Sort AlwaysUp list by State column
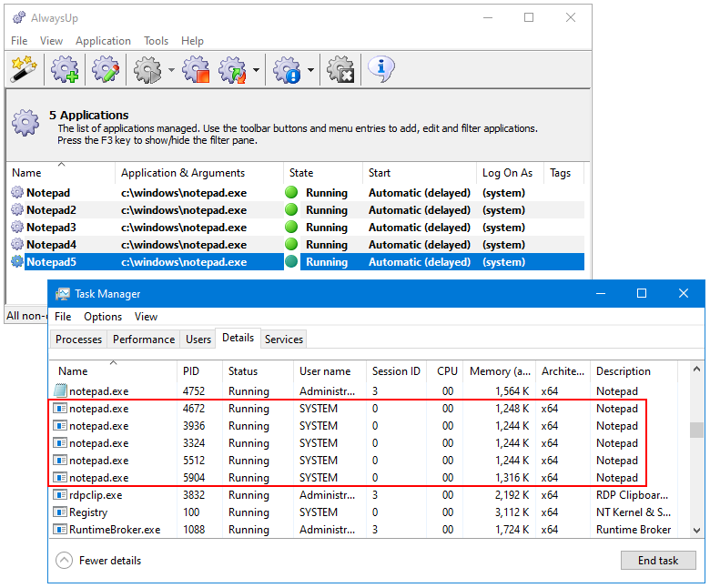Image resolution: width=710 pixels, height=588 pixels. click(x=323, y=173)
